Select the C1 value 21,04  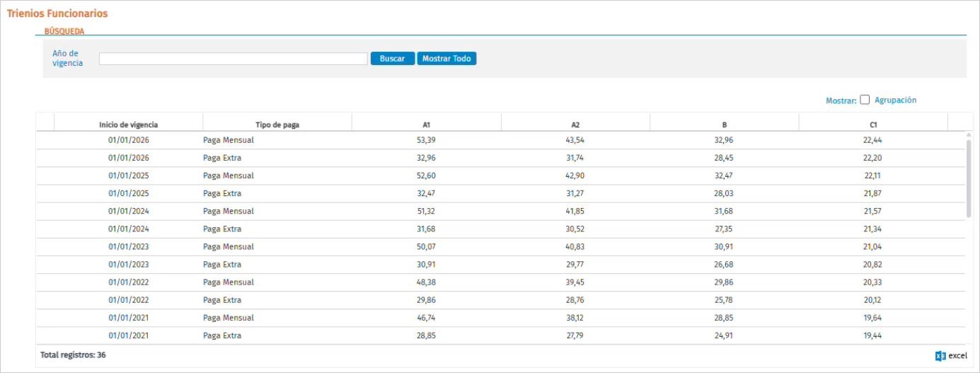tap(872, 246)
